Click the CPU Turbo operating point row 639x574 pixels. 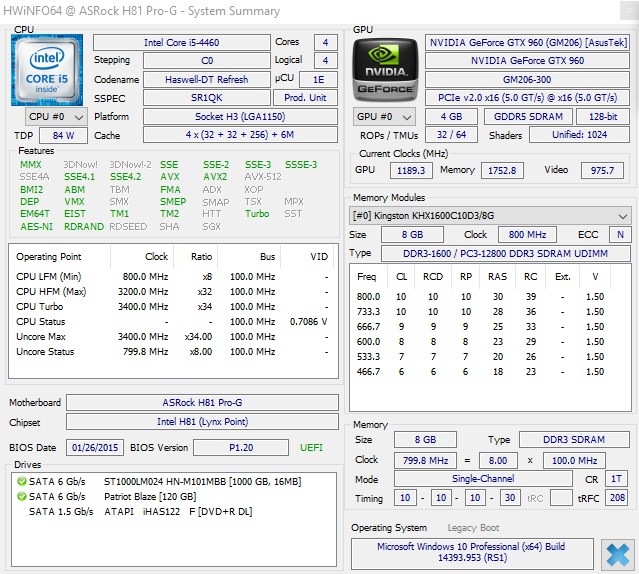pyautogui.click(x=173, y=307)
